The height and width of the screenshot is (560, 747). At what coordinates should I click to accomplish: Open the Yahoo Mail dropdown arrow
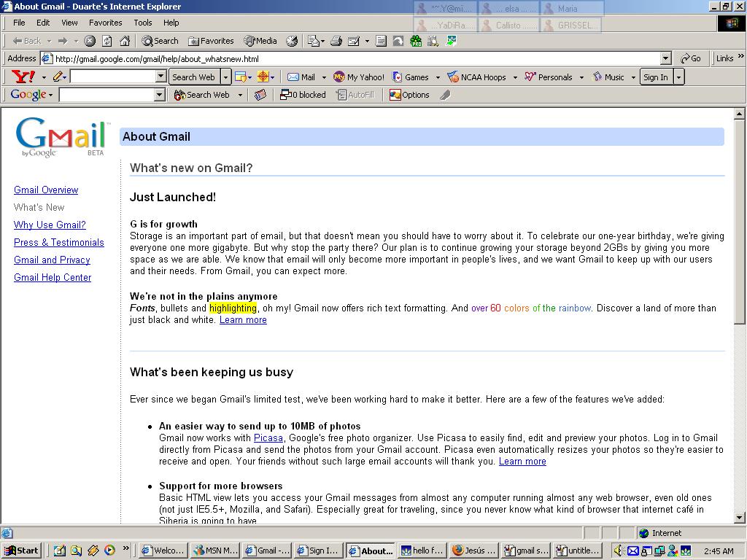(x=324, y=77)
